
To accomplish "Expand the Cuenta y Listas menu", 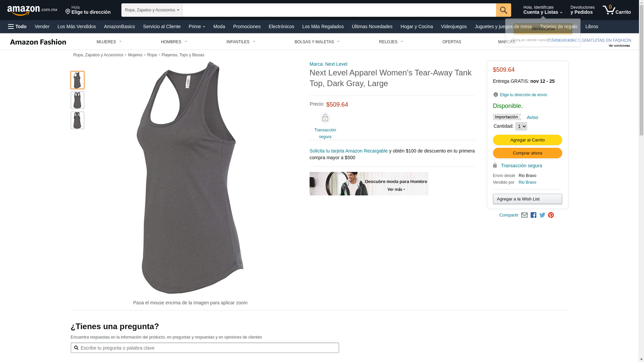I will tap(543, 10).
